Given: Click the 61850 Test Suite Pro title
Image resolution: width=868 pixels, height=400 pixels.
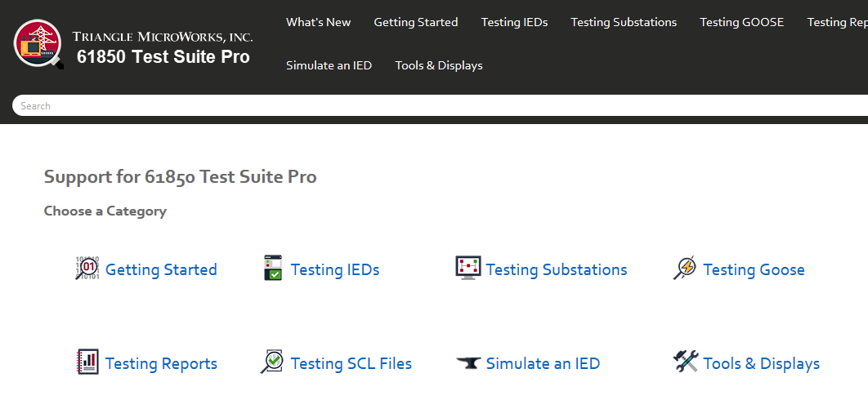Looking at the screenshot, I should [163, 57].
